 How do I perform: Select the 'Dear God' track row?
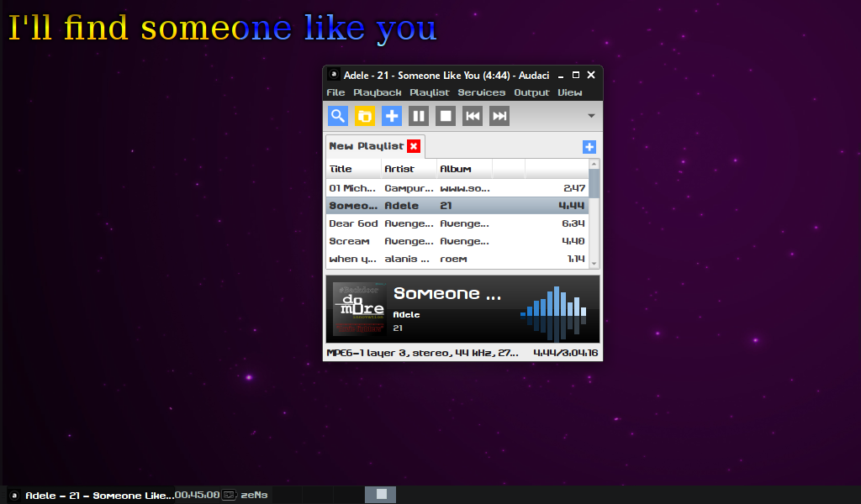457,223
